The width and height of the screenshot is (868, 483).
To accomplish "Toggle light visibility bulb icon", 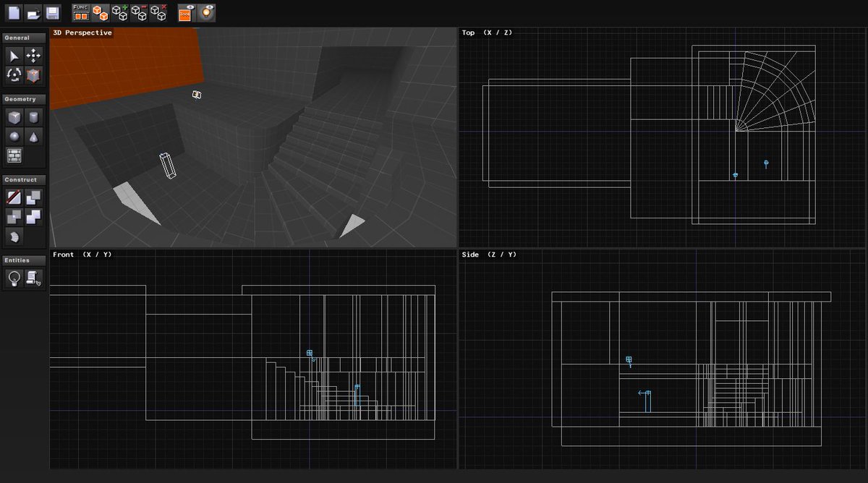I will pos(206,12).
